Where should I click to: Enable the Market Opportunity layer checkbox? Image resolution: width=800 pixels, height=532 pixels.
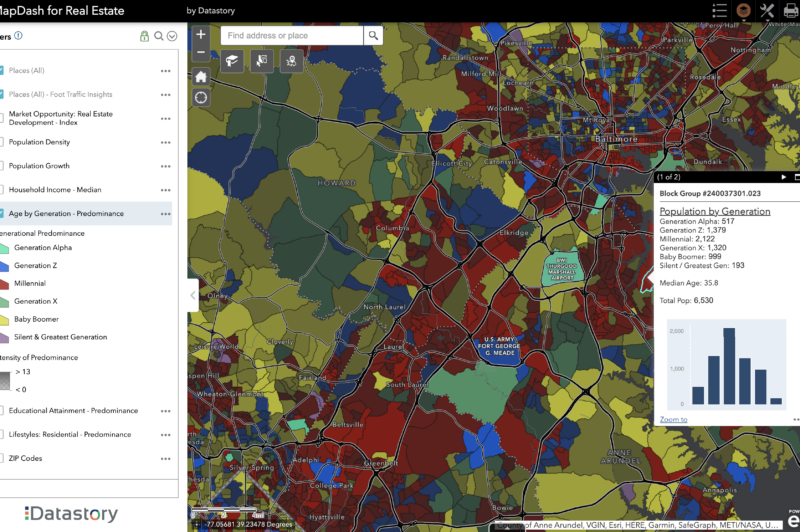coord(2,118)
